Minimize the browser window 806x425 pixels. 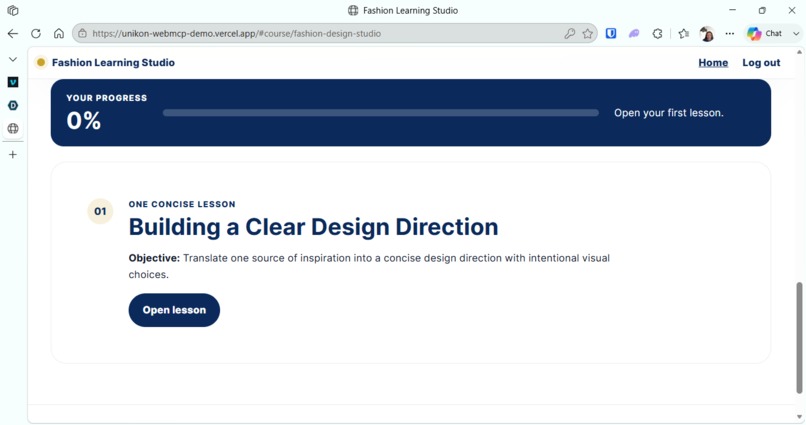pyautogui.click(x=732, y=10)
